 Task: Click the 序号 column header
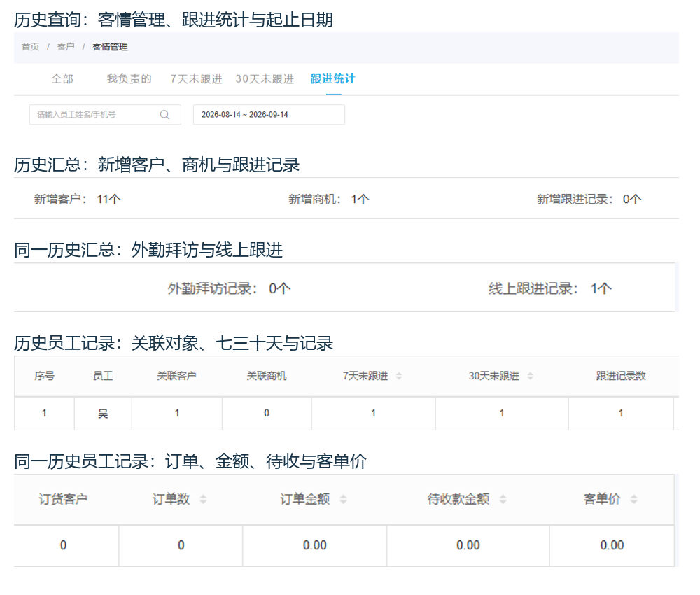45,377
